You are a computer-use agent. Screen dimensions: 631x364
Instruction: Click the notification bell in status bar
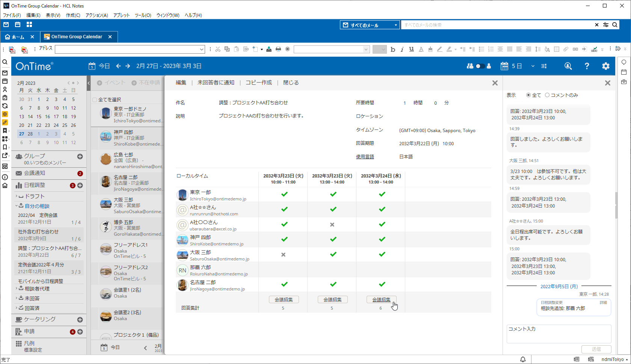pos(523,359)
